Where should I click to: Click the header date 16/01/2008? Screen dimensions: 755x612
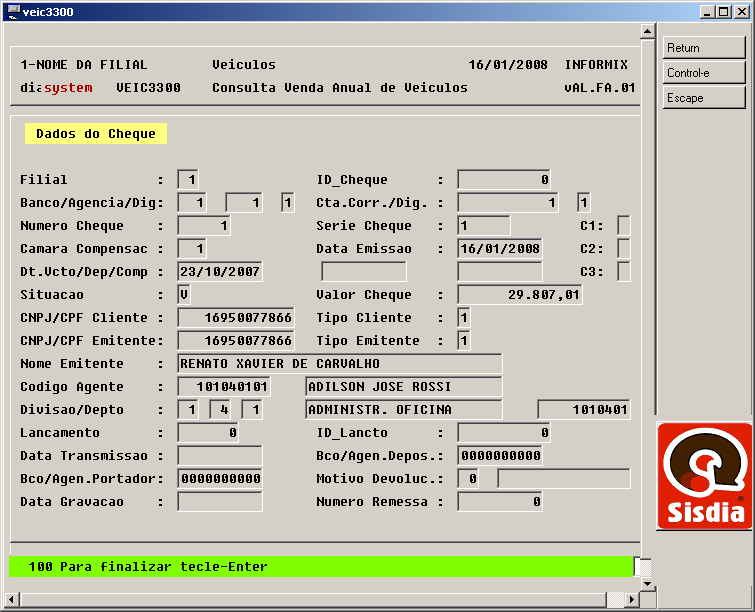[508, 65]
